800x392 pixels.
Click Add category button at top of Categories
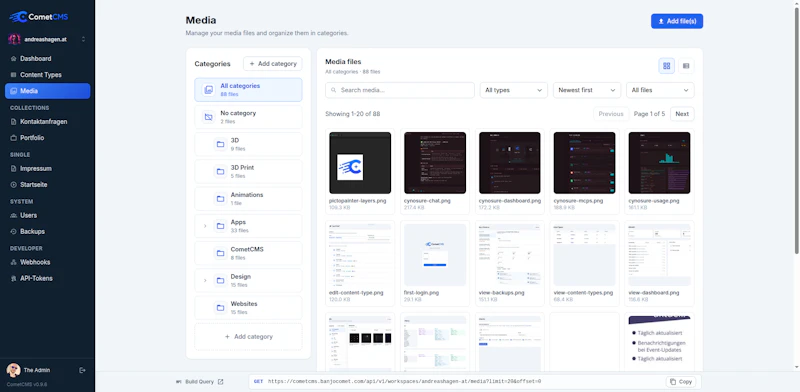coord(272,64)
